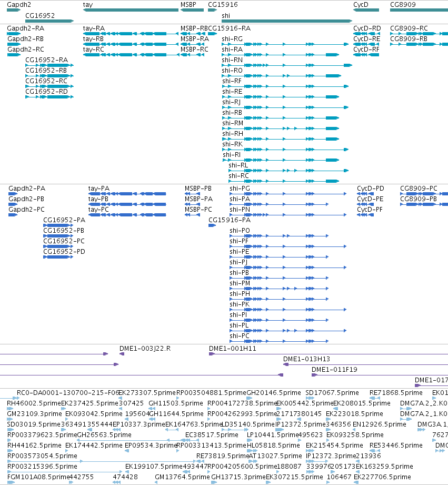The image size is (448, 485).
Task: Click transcript shi-RC label
Action: 238,175
